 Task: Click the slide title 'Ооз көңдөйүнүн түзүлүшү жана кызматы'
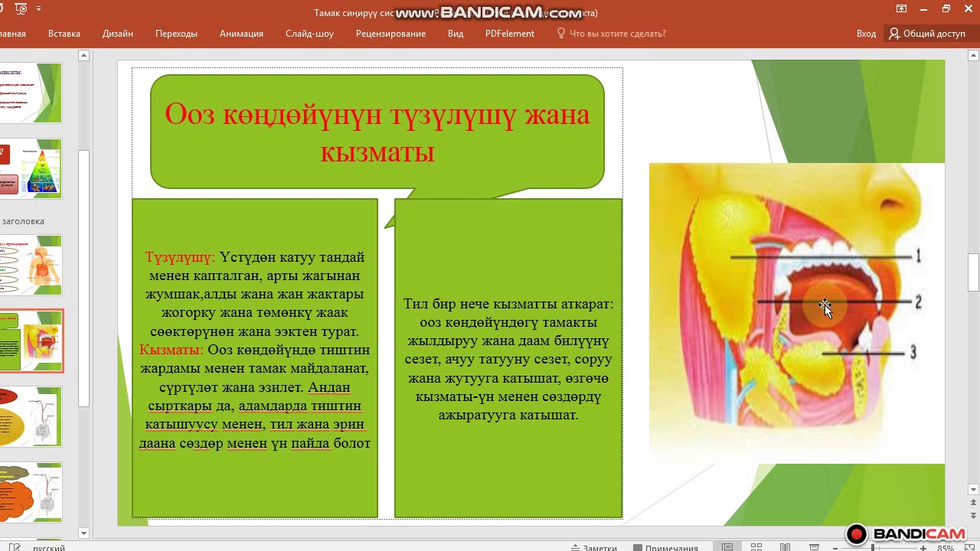point(377,132)
